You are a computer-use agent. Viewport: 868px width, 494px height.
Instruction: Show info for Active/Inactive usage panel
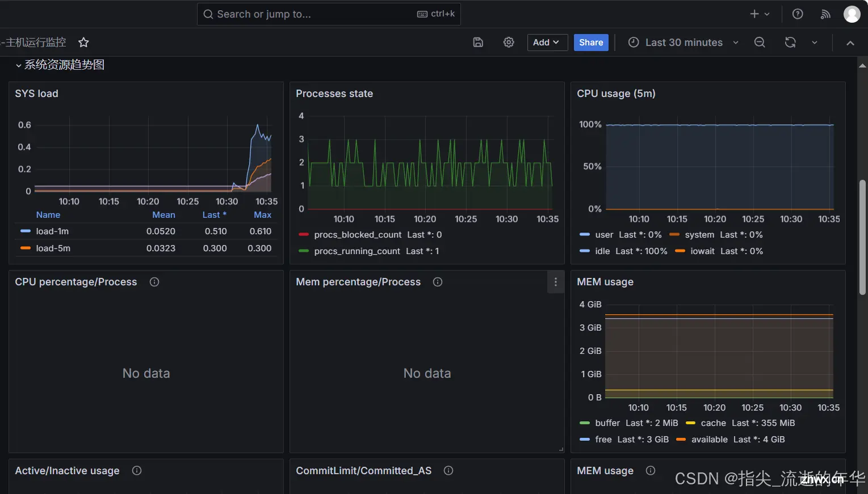(x=137, y=471)
